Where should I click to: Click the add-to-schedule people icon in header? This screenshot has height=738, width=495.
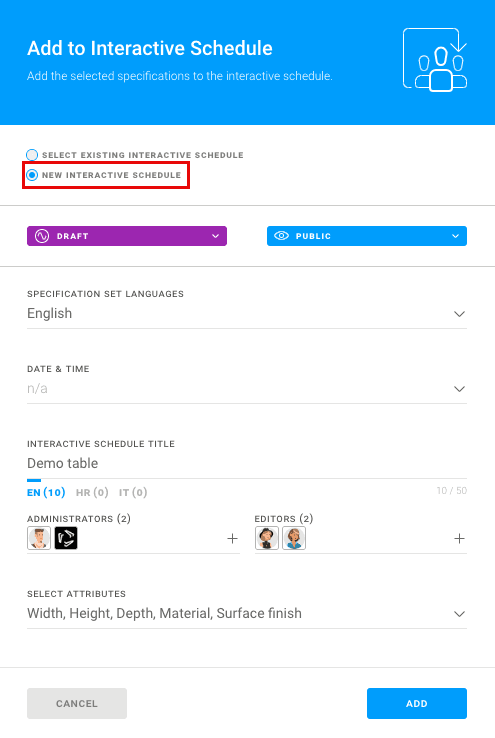click(x=435, y=60)
